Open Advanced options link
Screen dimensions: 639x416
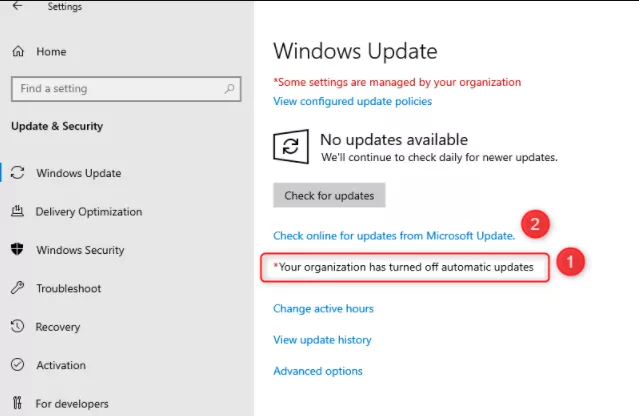click(318, 371)
